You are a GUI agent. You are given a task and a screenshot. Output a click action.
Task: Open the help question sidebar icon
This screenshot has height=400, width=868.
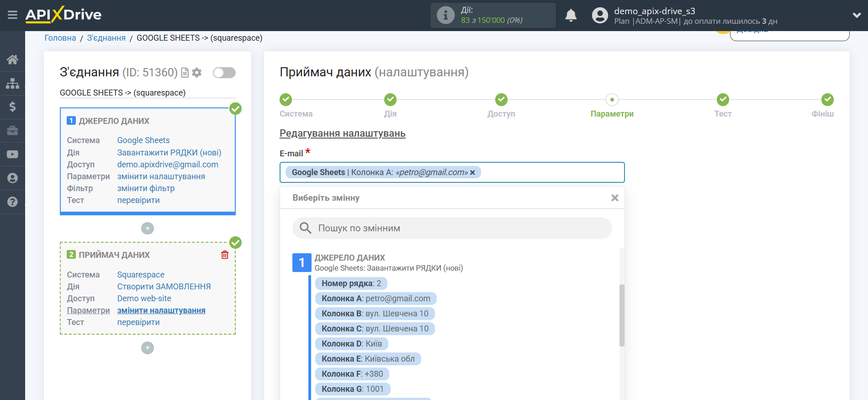(12, 202)
